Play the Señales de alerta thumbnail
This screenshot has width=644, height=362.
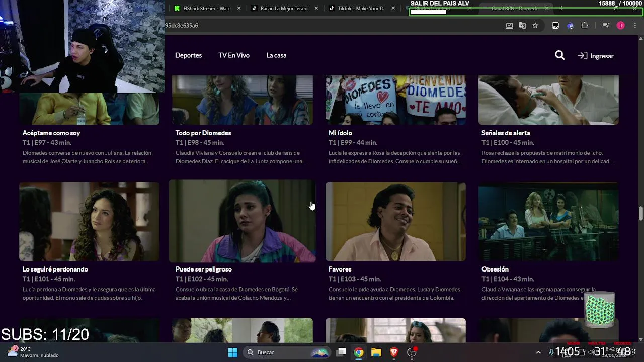point(548,100)
